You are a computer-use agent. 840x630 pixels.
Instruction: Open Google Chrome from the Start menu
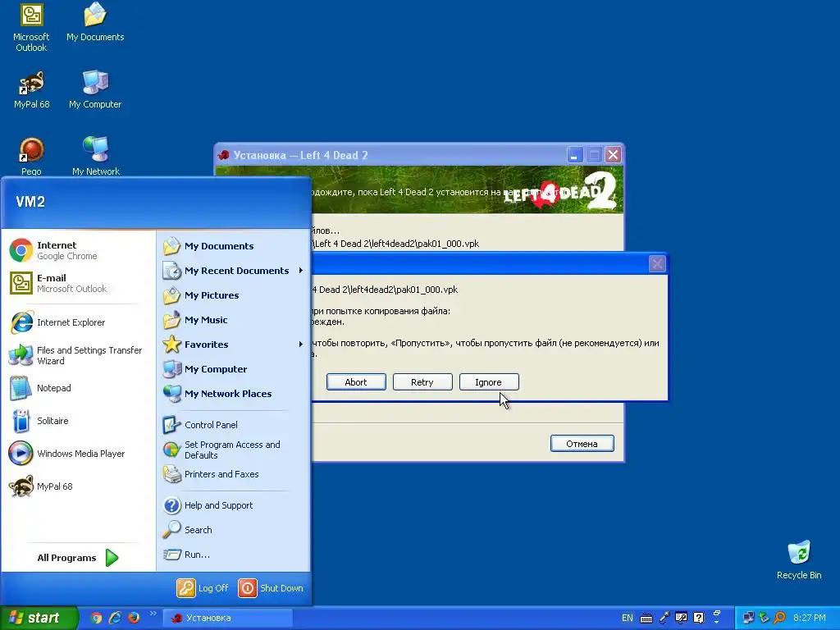78,250
